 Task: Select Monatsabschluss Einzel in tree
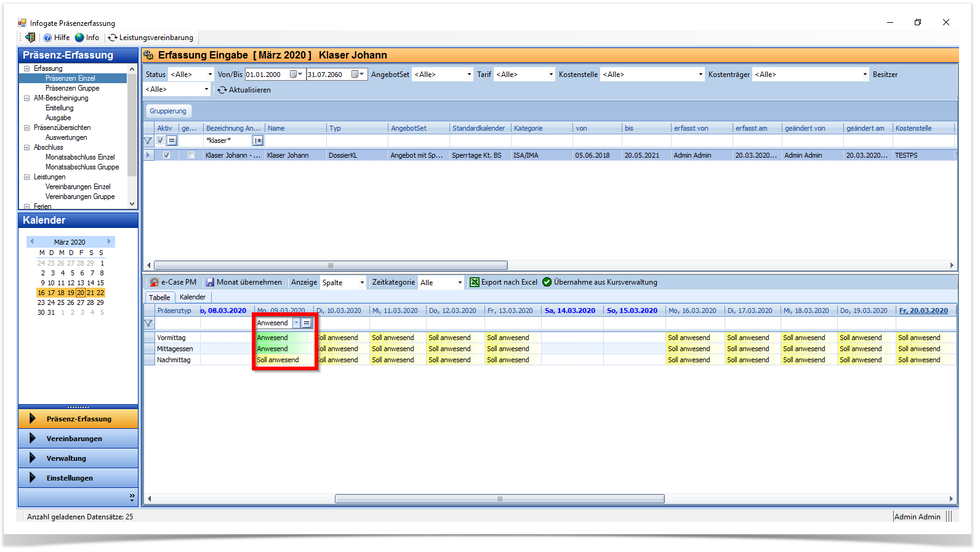[x=80, y=157]
